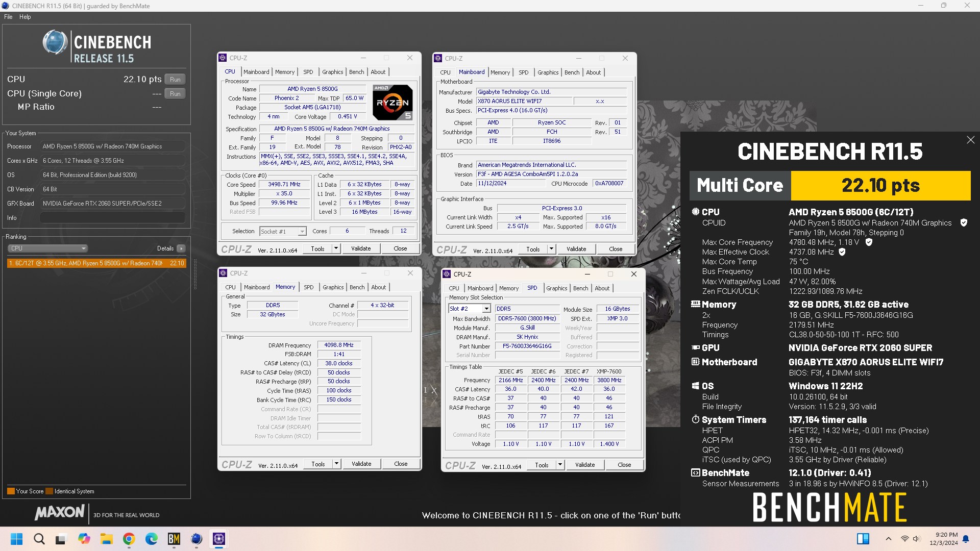Show hidden system tray icons
This screenshot has height=551, width=980.
889,539
